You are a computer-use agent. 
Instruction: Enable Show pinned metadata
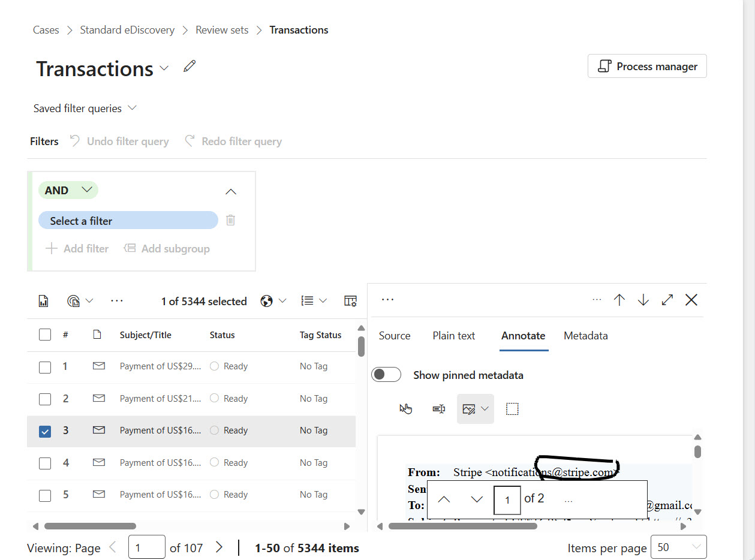(x=386, y=374)
